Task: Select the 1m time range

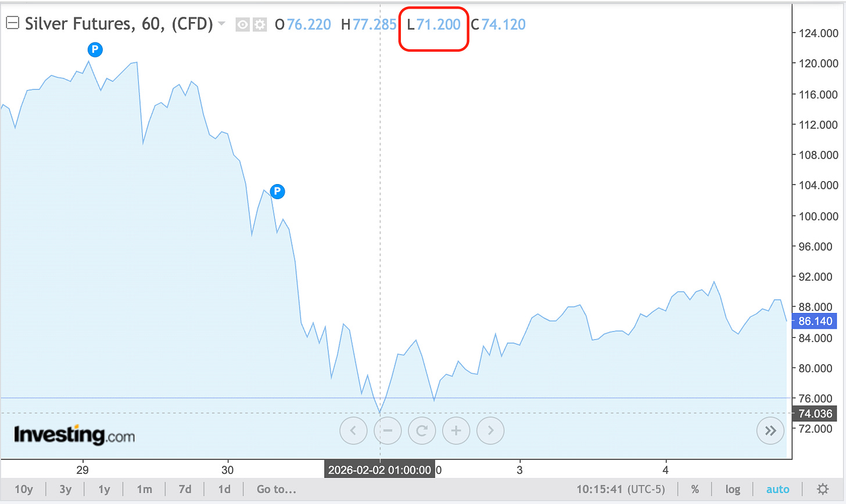Action: coord(145,489)
